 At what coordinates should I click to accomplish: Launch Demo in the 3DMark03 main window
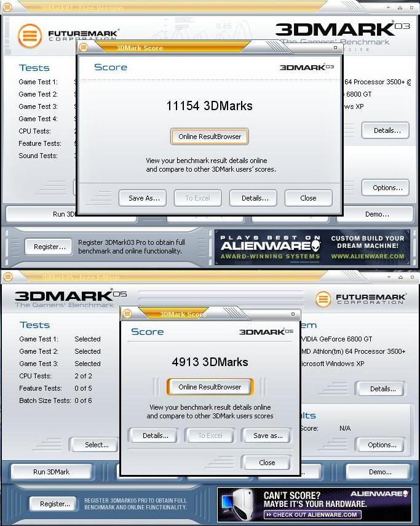[375, 214]
